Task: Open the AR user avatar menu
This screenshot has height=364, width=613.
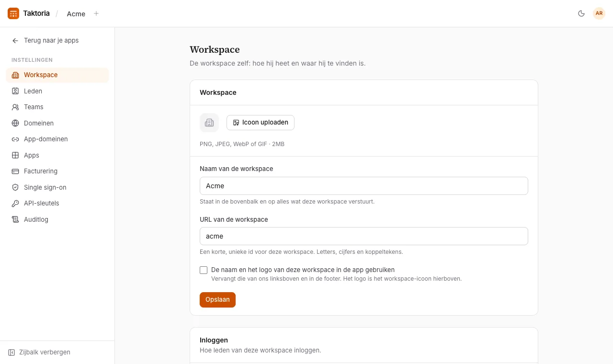Action: (599, 13)
